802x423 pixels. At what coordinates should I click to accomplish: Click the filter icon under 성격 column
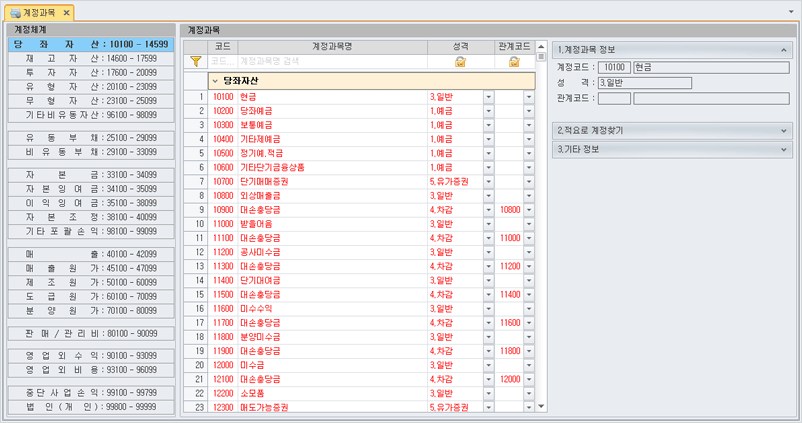point(460,61)
